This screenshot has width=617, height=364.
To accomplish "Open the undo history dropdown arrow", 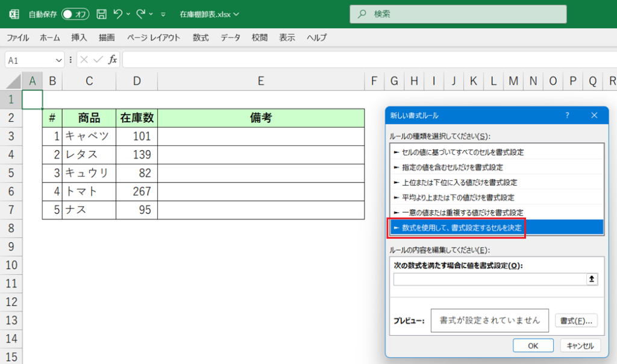I will coord(128,14).
